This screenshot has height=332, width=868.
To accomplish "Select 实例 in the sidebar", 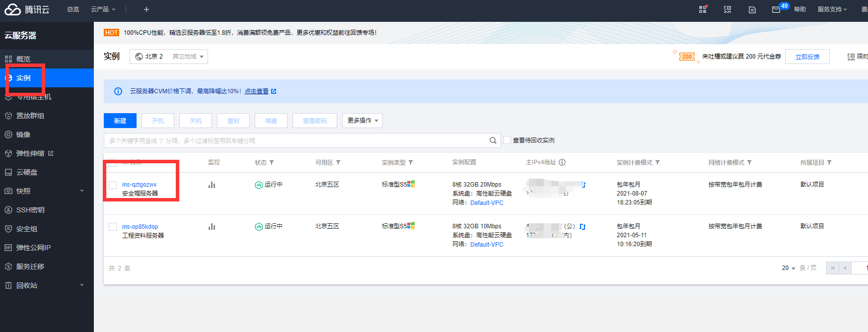I will [47, 78].
